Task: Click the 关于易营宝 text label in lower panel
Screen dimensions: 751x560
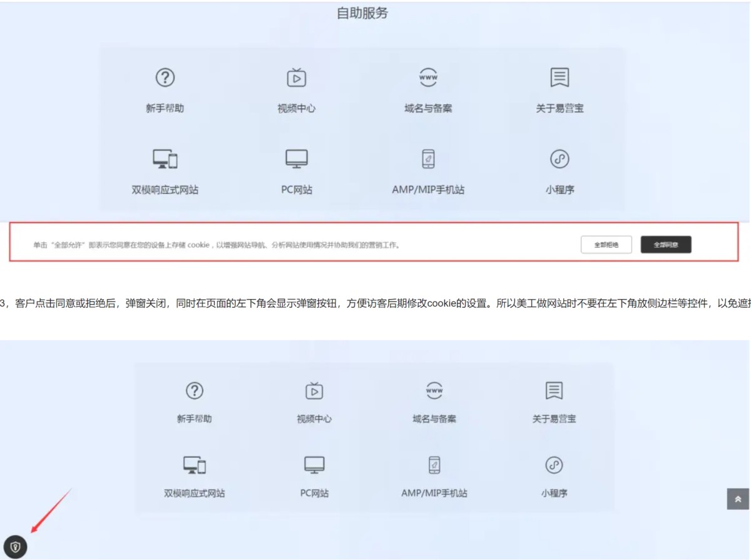Action: [554, 419]
